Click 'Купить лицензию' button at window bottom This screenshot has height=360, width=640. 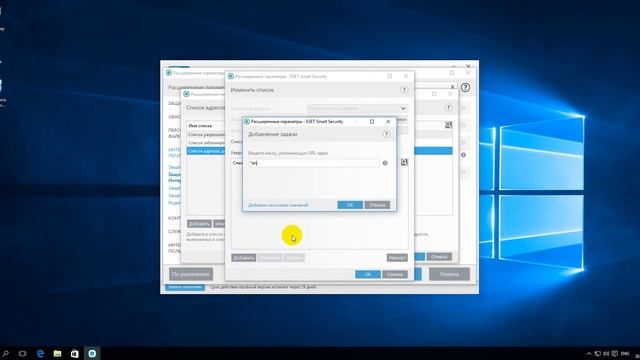coord(185,287)
